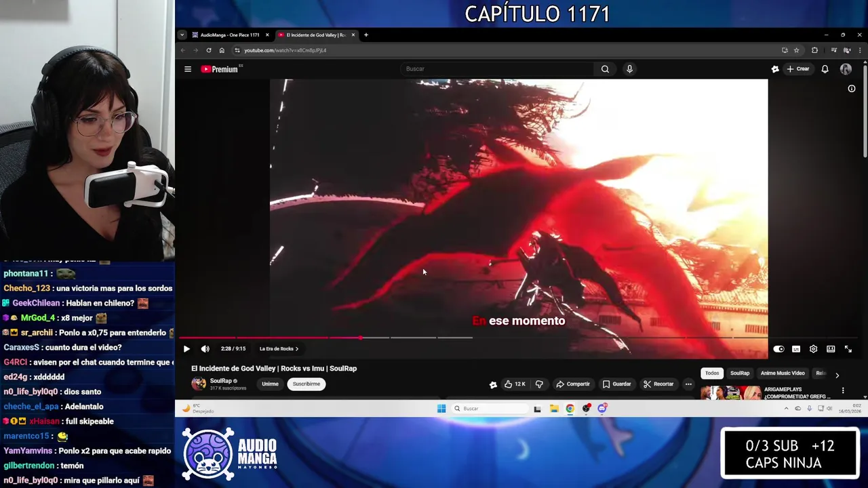Click the Windows taskbar Buscar search box
The width and height of the screenshot is (868, 488).
490,409
